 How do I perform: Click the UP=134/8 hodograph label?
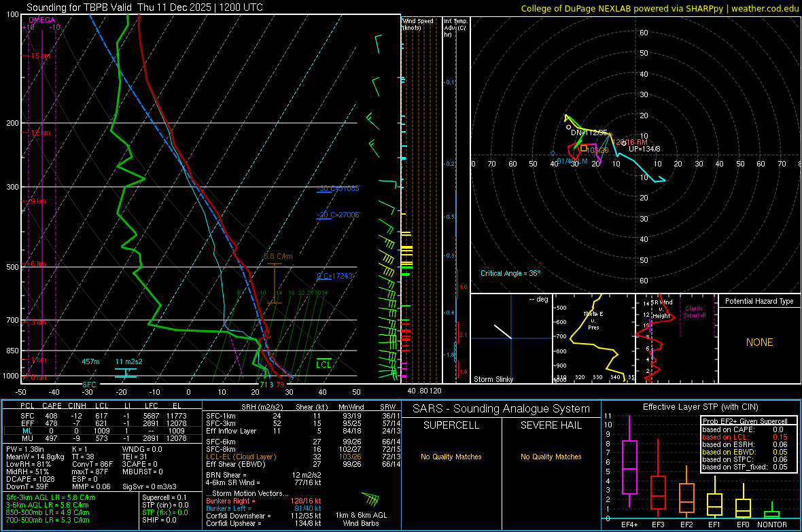pyautogui.click(x=644, y=149)
